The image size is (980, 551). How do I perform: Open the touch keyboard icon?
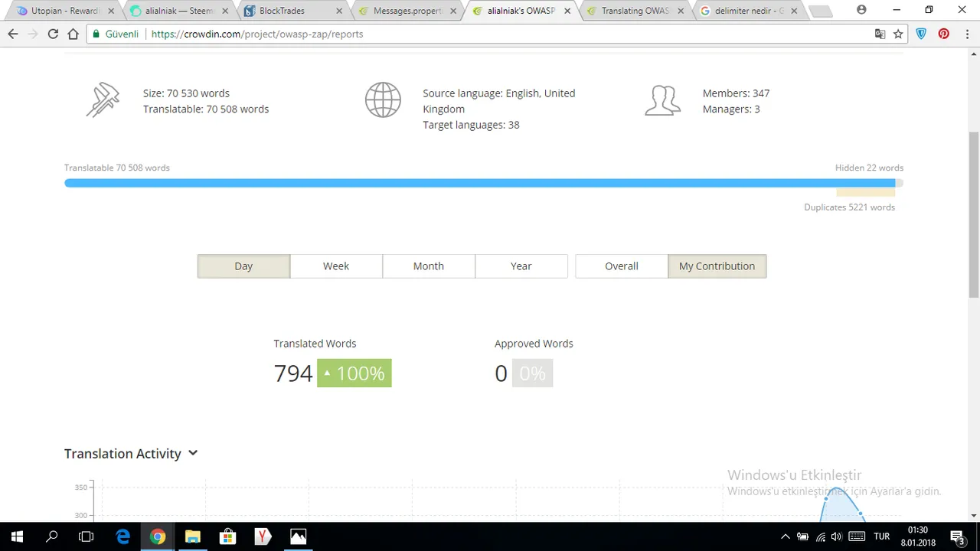857,536
